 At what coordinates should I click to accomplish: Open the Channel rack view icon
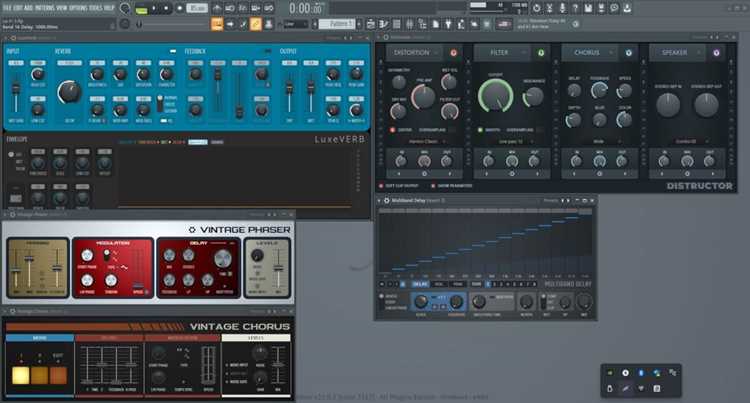click(397, 24)
